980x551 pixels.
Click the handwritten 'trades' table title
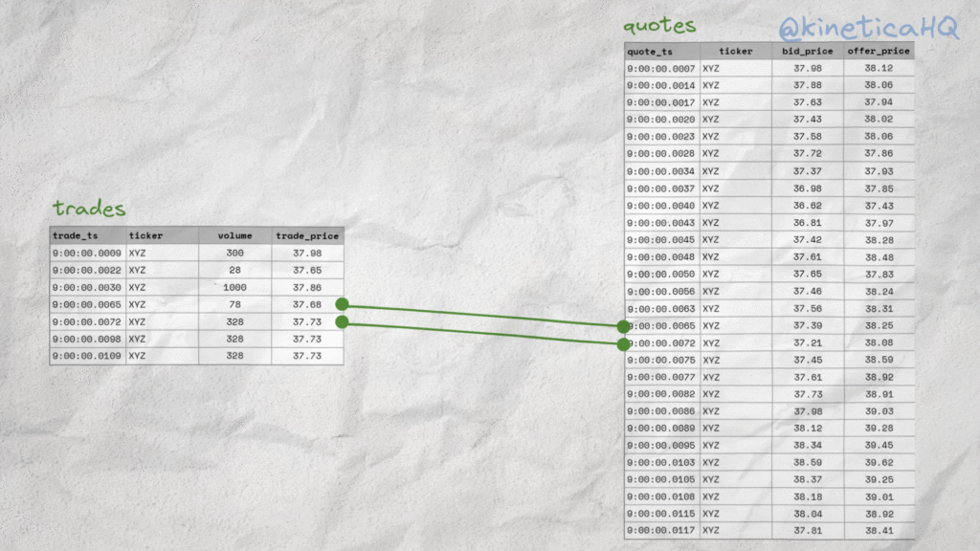coord(89,209)
